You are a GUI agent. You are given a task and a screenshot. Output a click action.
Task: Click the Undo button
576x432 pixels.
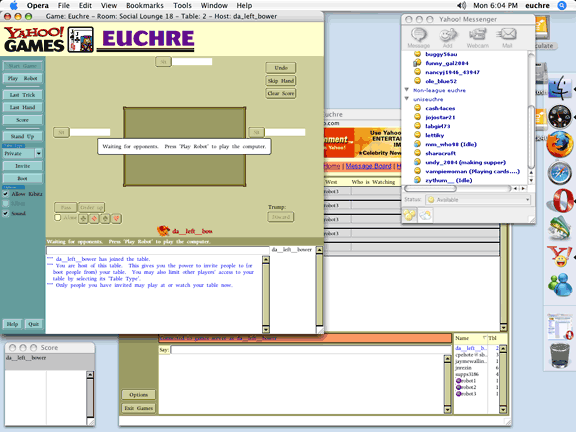(x=281, y=68)
